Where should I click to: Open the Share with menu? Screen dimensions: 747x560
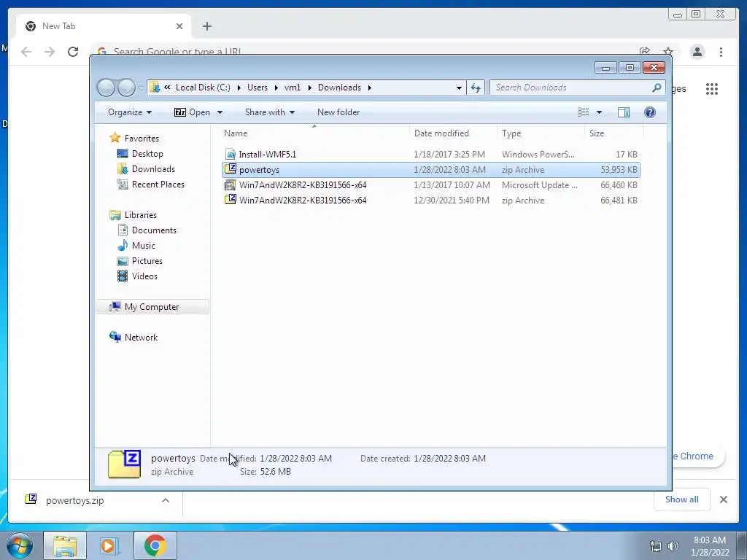click(x=270, y=112)
